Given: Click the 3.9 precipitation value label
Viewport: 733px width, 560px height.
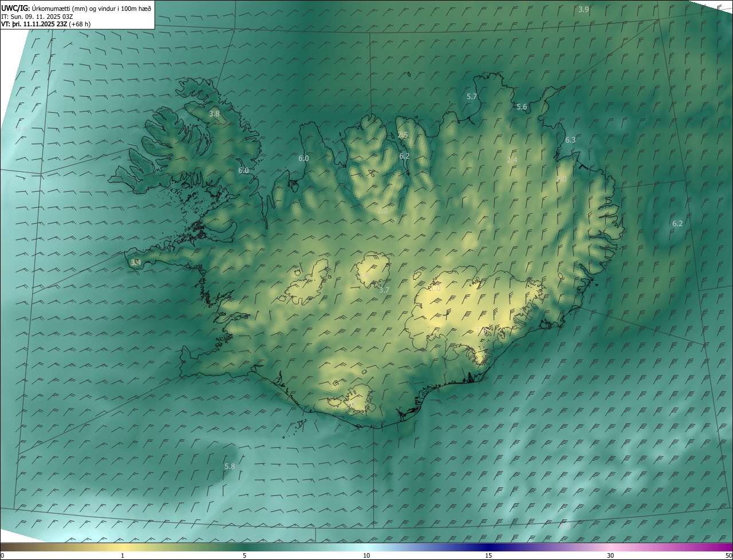Looking at the screenshot, I should tap(584, 9).
